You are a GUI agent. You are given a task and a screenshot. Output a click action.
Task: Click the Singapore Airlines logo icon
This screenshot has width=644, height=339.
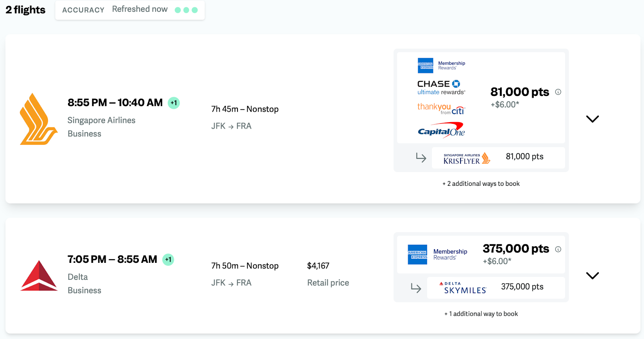(38, 119)
